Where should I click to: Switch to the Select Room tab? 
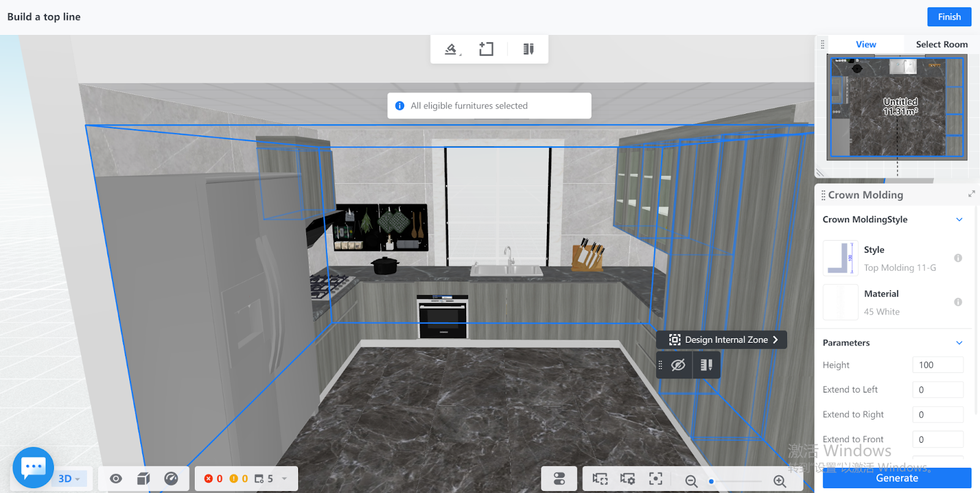942,45
